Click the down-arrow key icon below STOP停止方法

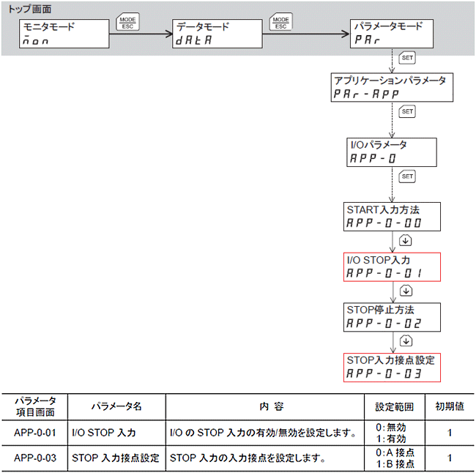406,340
